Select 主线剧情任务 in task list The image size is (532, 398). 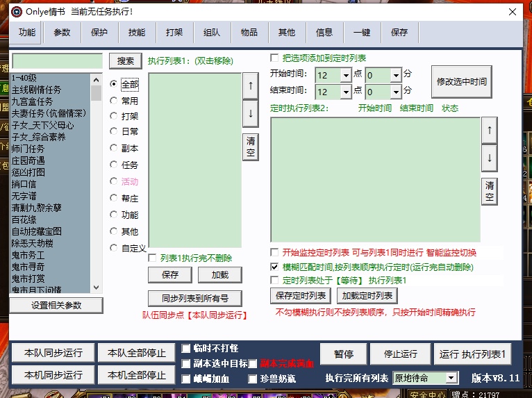tap(51, 90)
